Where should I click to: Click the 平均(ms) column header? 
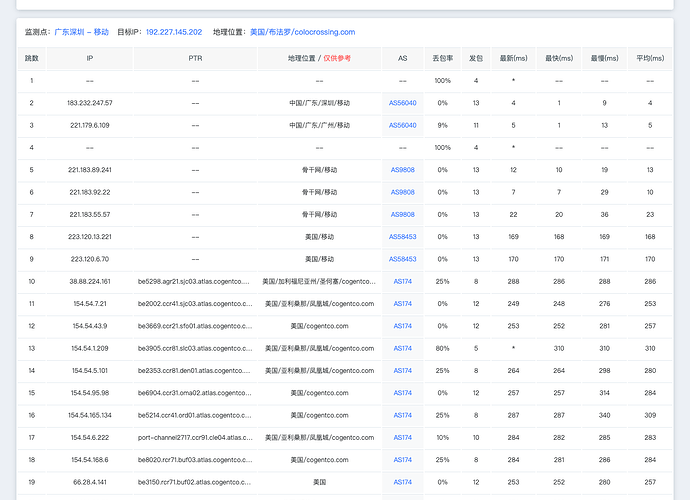[x=650, y=59]
